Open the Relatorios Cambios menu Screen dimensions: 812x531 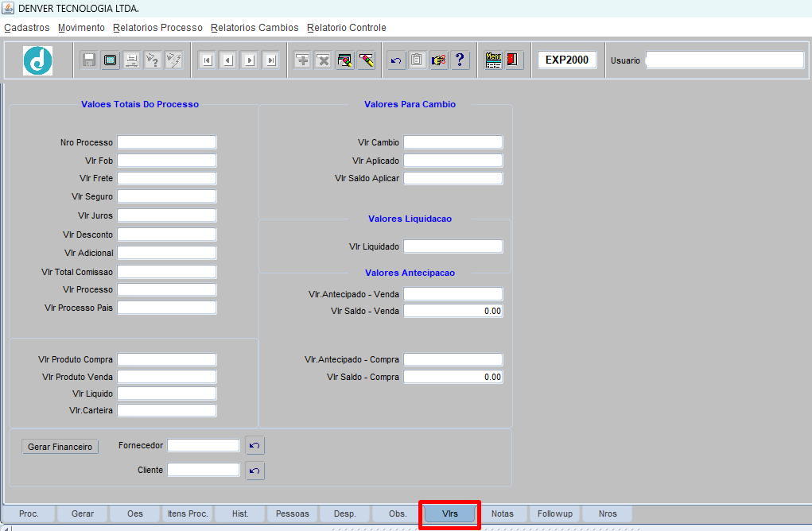pos(254,28)
